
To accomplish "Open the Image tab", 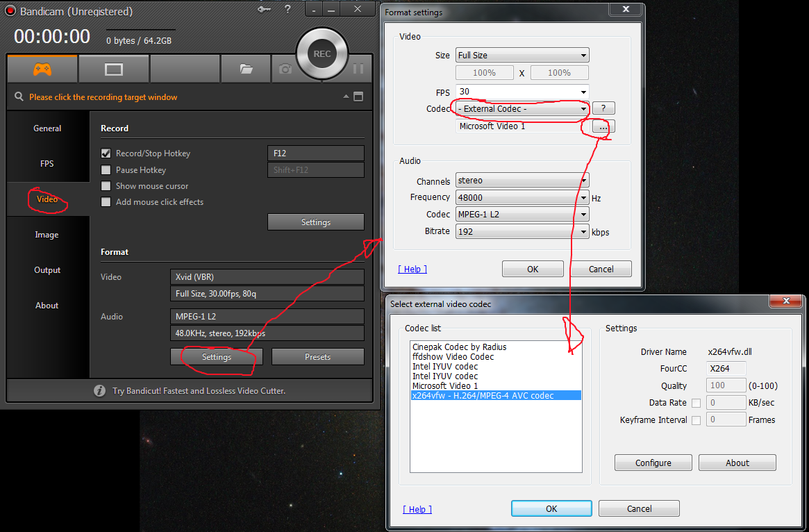I will pyautogui.click(x=47, y=235).
